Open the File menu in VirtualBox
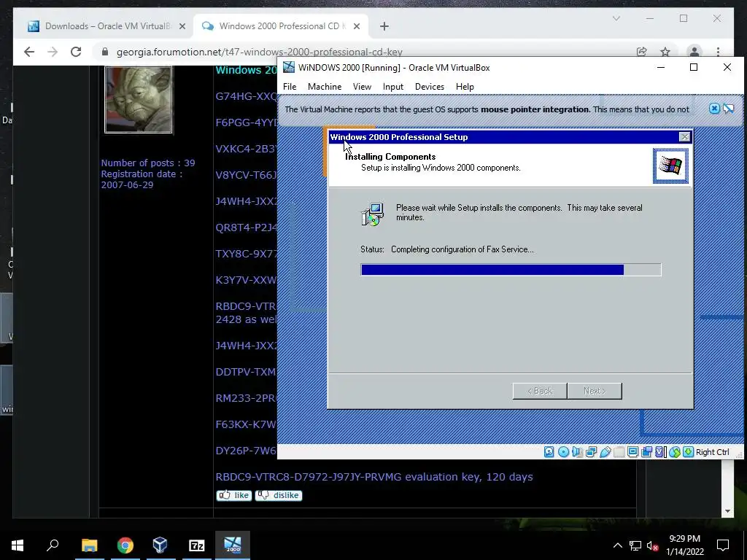This screenshot has height=560, width=747. (x=290, y=87)
